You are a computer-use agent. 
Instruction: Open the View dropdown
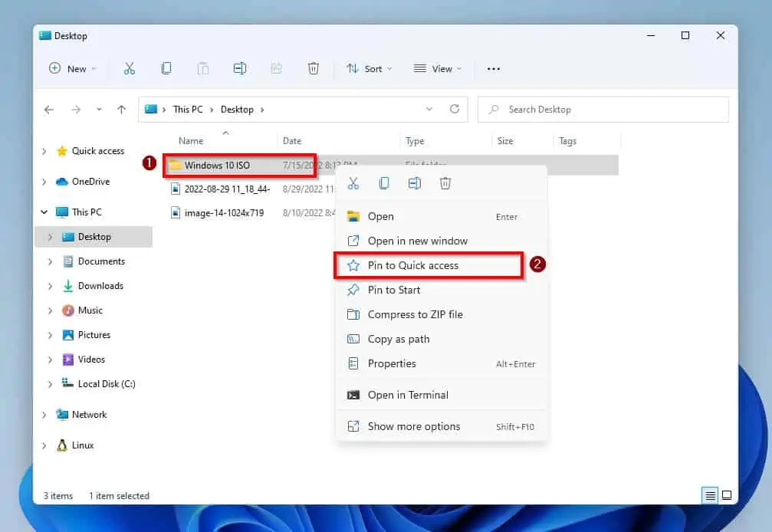(438, 68)
